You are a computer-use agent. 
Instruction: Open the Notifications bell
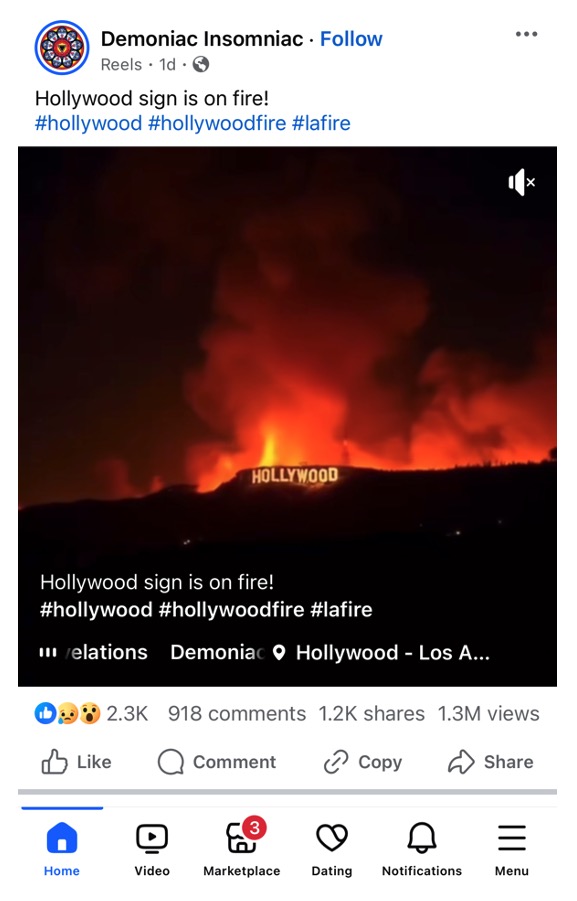pyautogui.click(x=422, y=849)
